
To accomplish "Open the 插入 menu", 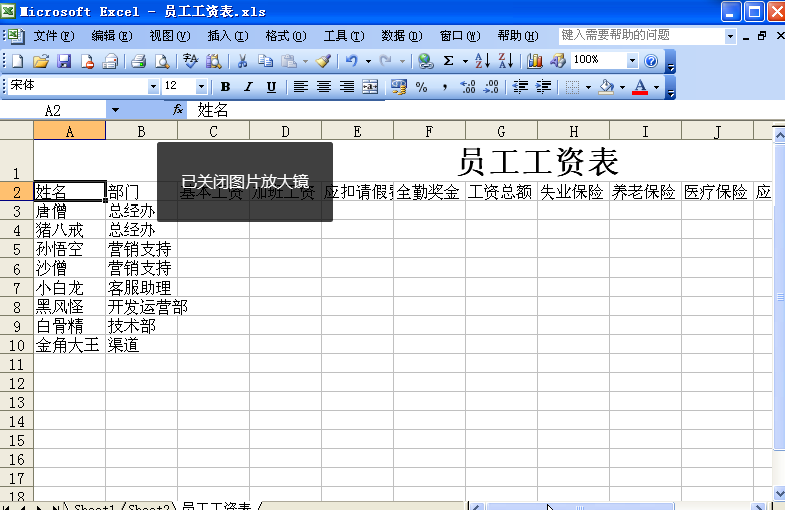I will click(228, 36).
